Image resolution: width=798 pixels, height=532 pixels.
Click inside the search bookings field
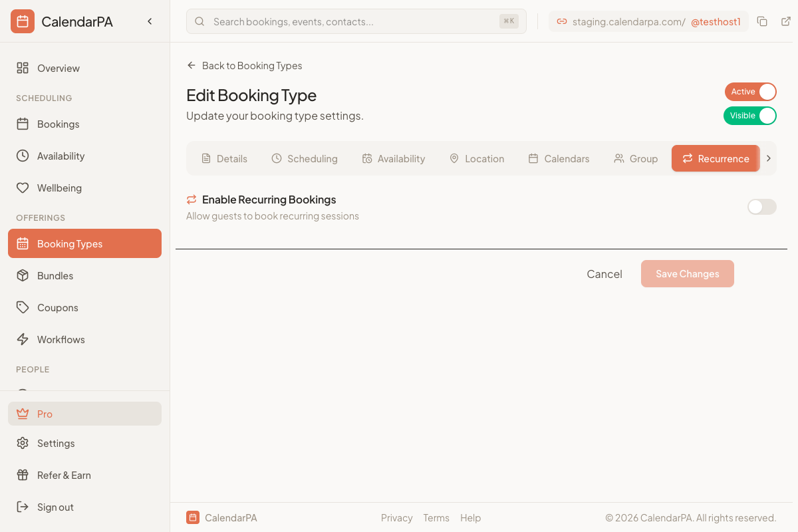299,21
